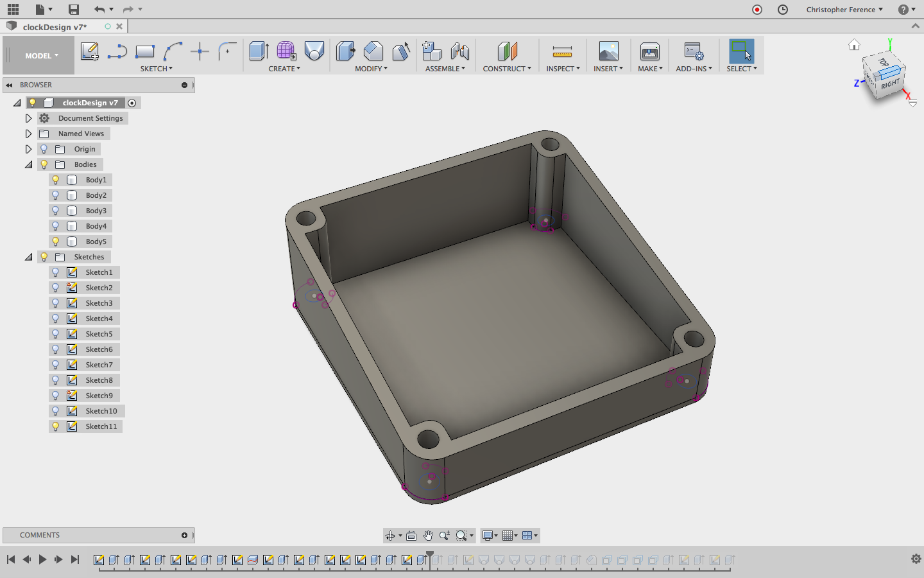This screenshot has width=924, height=578.
Task: Step forward one timeline feature
Action: coord(58,559)
